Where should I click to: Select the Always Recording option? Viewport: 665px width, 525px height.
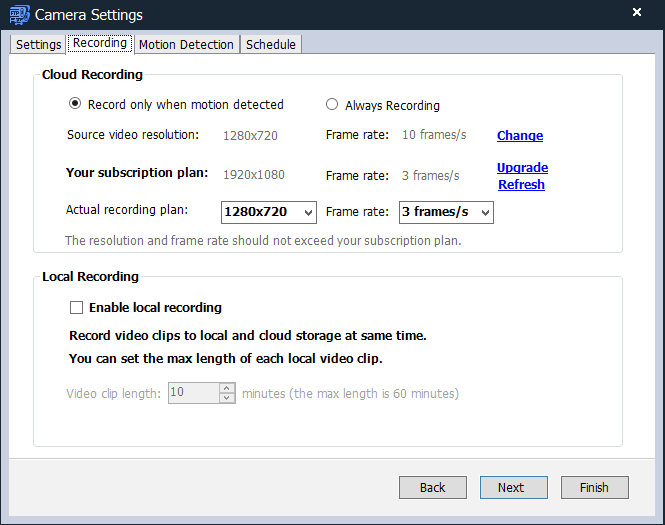(x=332, y=105)
